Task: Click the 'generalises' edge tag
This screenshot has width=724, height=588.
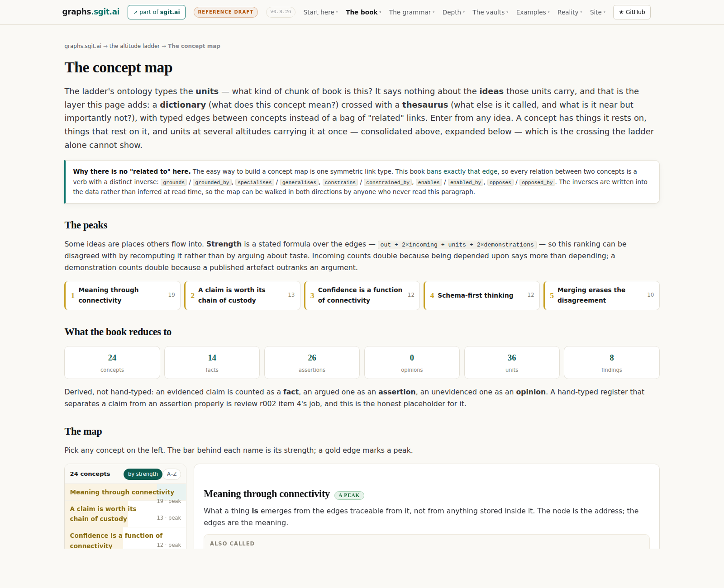Action: tap(299, 182)
